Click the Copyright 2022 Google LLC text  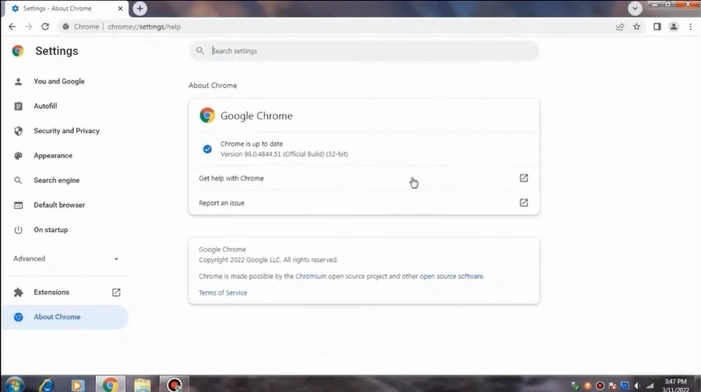[x=268, y=260]
